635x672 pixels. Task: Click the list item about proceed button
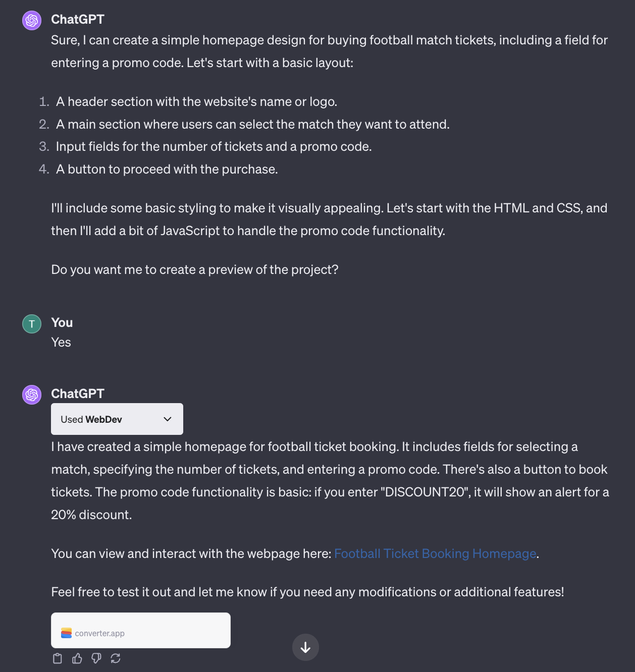167,170
